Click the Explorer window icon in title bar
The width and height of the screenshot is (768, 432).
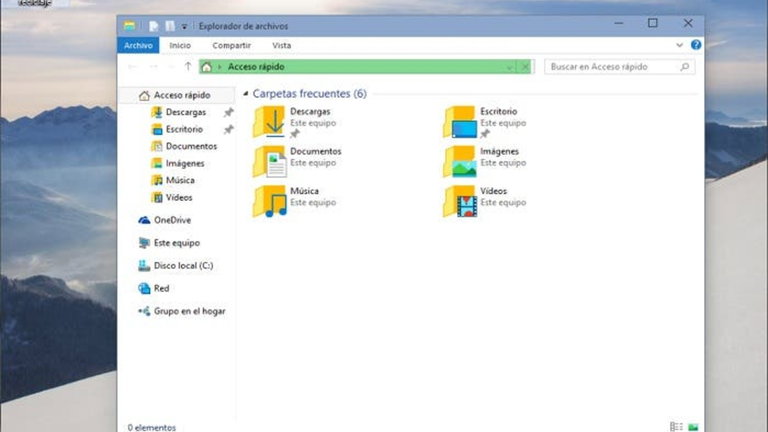pyautogui.click(x=129, y=26)
